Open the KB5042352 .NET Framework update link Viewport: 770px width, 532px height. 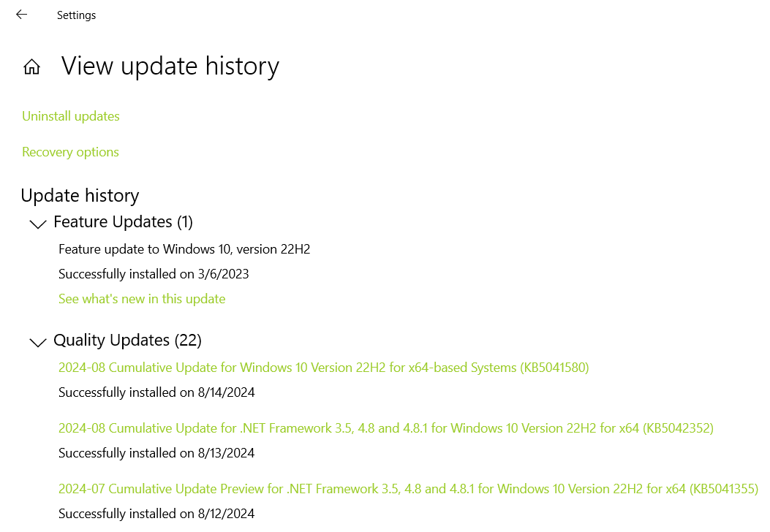pos(386,428)
